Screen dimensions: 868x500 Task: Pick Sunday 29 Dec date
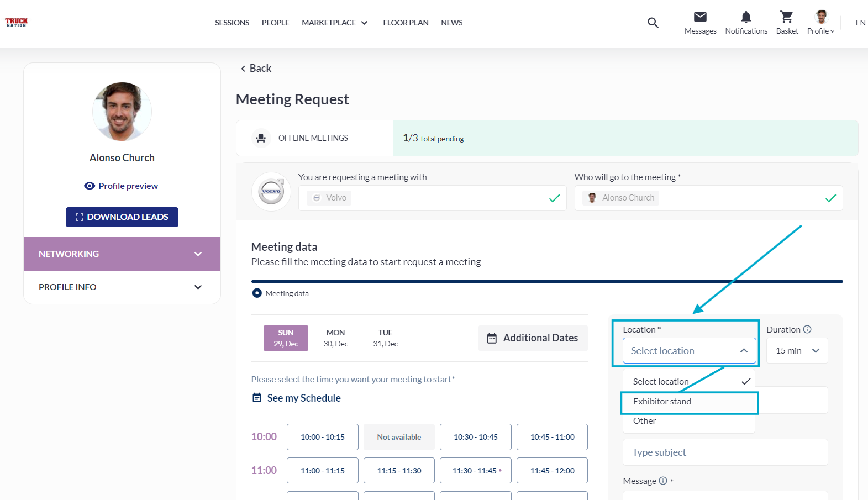(x=286, y=338)
